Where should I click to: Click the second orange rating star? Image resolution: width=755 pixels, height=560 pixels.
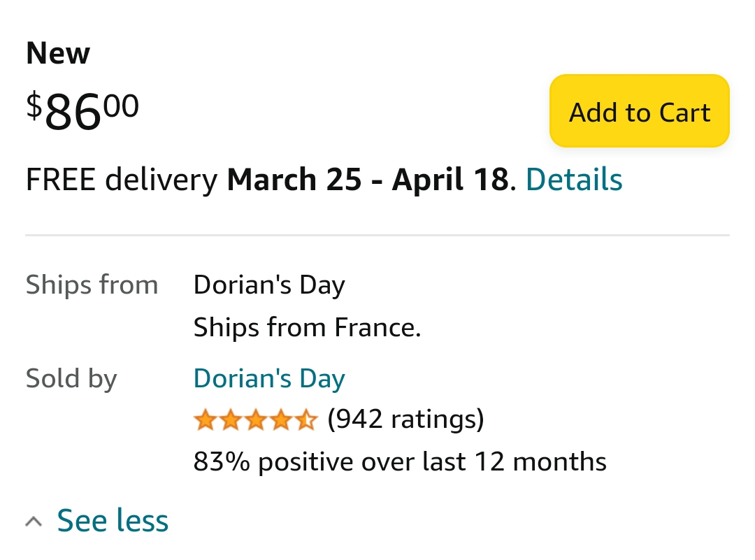pyautogui.click(x=230, y=420)
